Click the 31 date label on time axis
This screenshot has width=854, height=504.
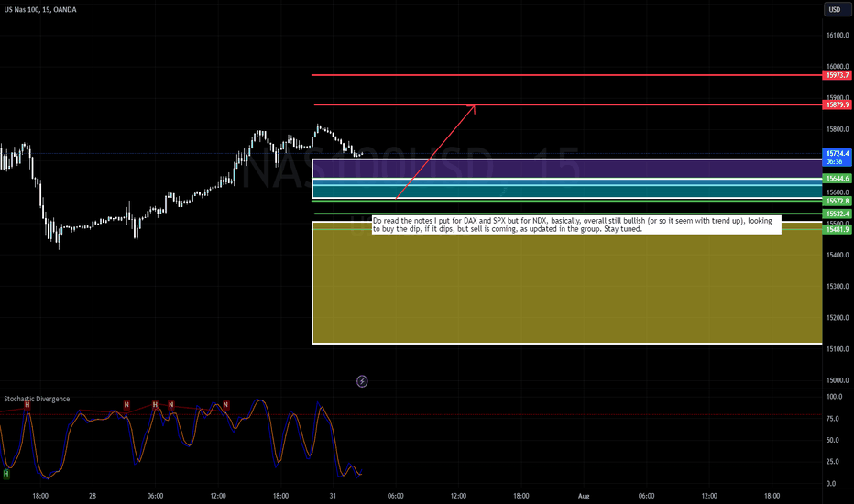point(333,496)
